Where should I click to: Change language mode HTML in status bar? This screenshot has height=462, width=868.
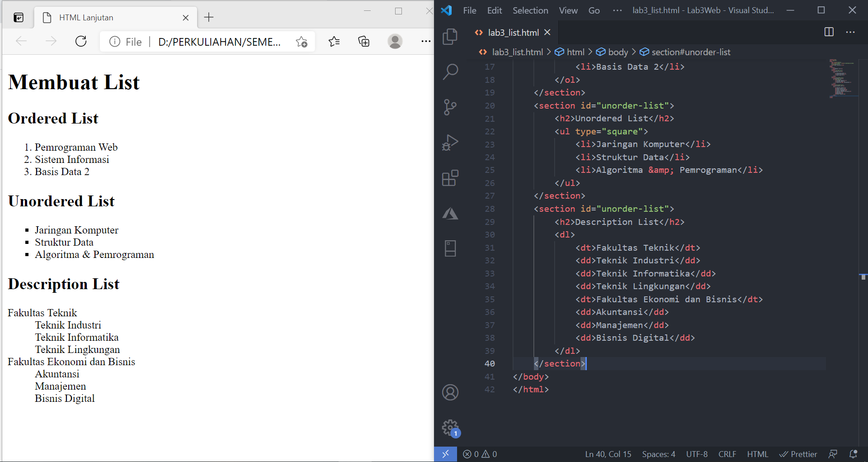click(x=757, y=454)
